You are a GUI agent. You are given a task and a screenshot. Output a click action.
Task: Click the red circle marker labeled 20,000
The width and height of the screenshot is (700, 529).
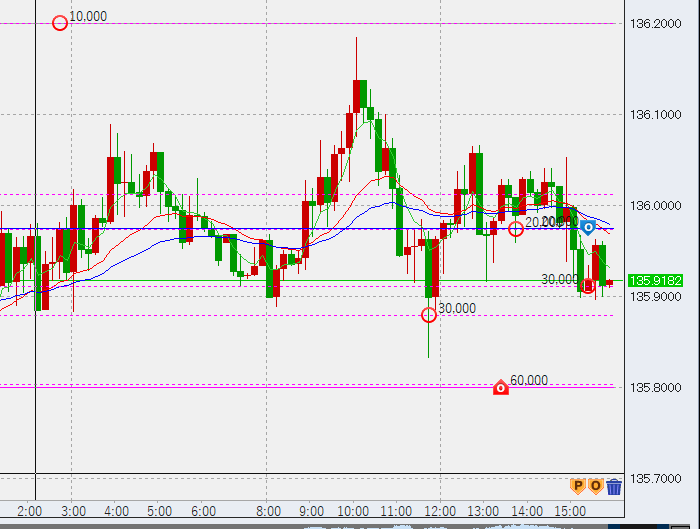point(516,229)
